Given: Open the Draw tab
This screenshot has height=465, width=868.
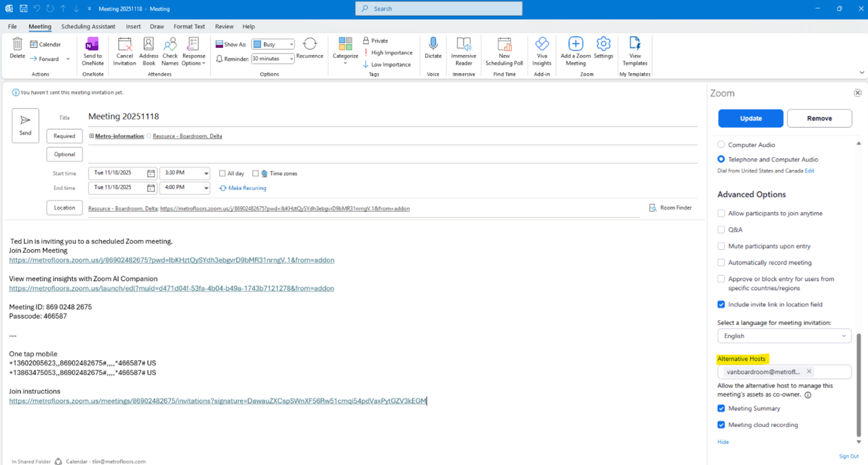Looking at the screenshot, I should pos(157,27).
